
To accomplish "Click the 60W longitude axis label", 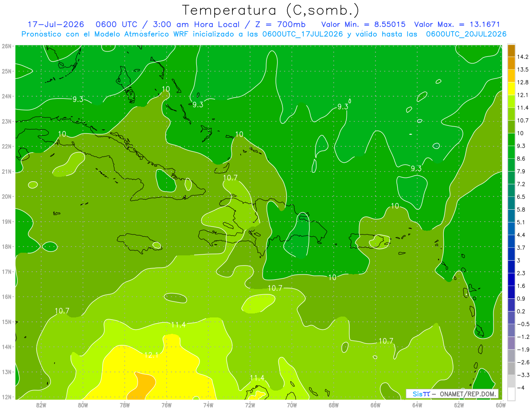I will click(501, 405).
